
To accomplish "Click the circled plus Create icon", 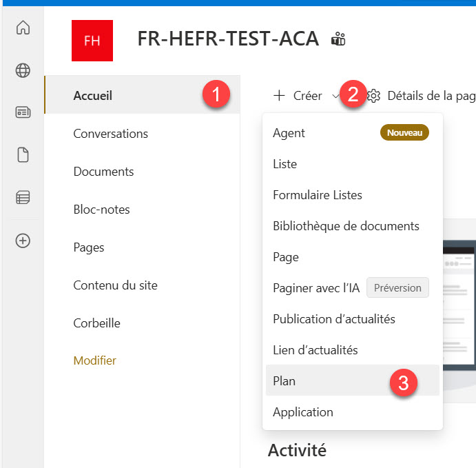I will click(x=23, y=241).
